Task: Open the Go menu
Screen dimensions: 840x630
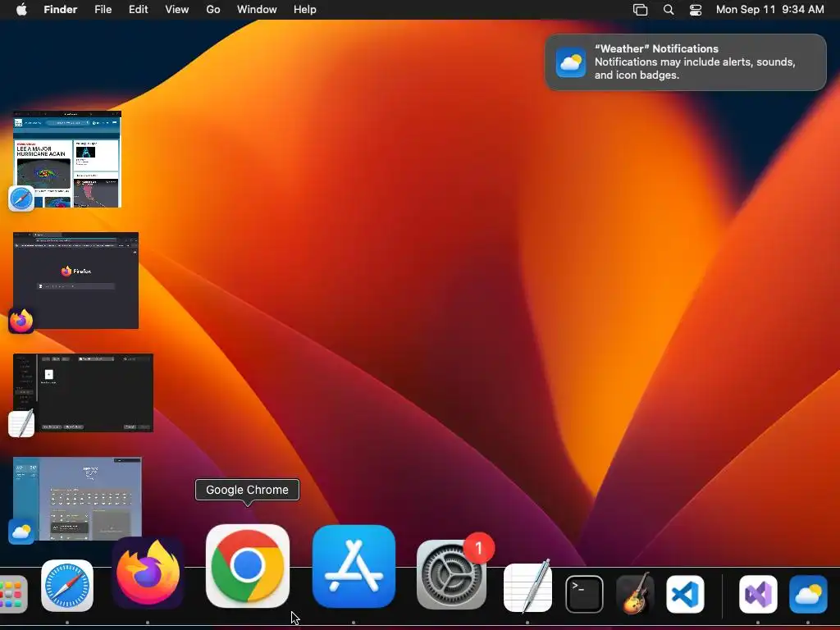Action: click(213, 10)
